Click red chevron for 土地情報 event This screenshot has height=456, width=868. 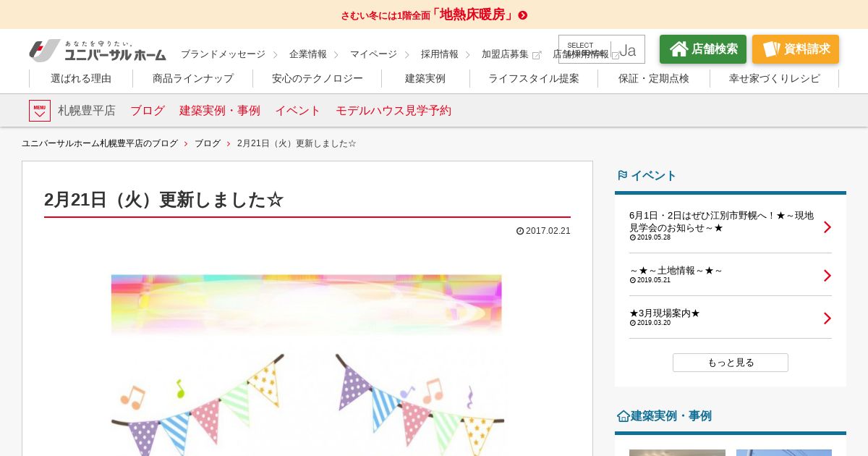click(x=827, y=276)
